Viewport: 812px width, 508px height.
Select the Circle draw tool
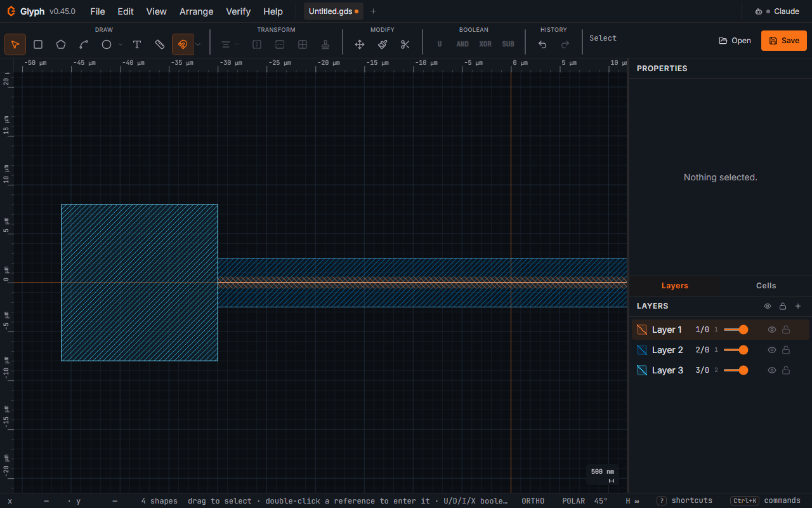click(x=107, y=44)
